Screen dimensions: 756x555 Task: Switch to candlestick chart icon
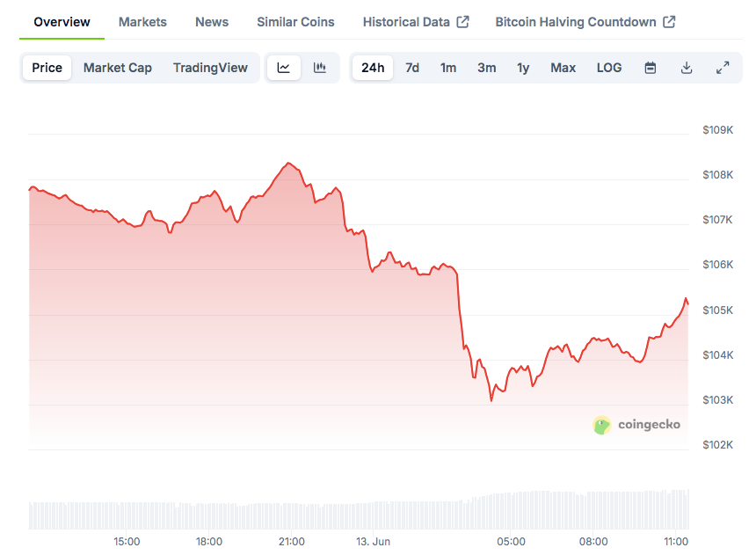(320, 68)
